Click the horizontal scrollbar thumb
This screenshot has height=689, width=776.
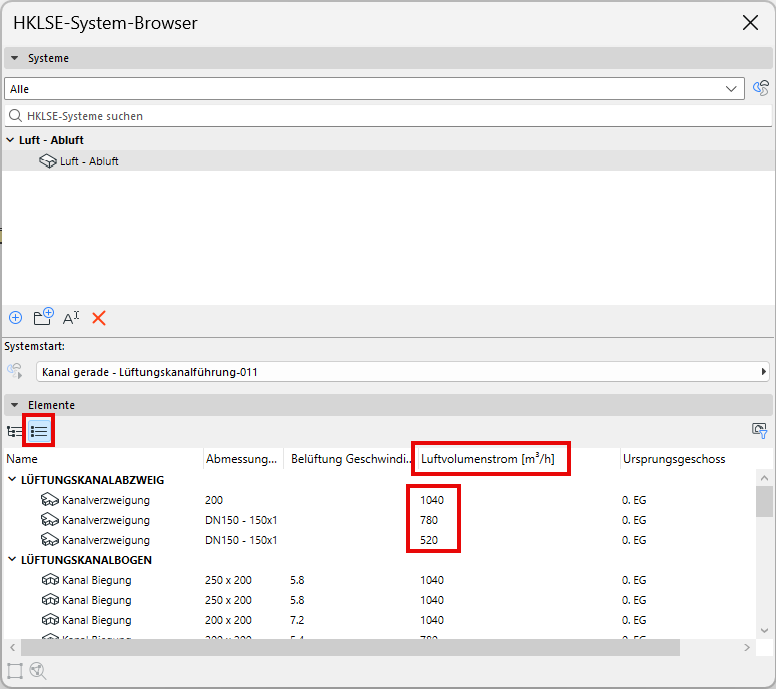coord(350,647)
